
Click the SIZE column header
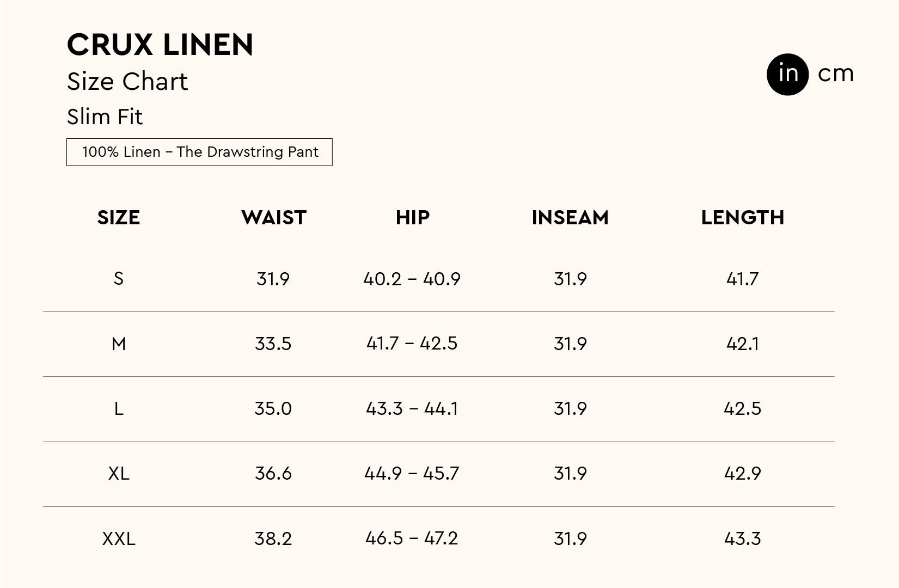[x=119, y=218]
